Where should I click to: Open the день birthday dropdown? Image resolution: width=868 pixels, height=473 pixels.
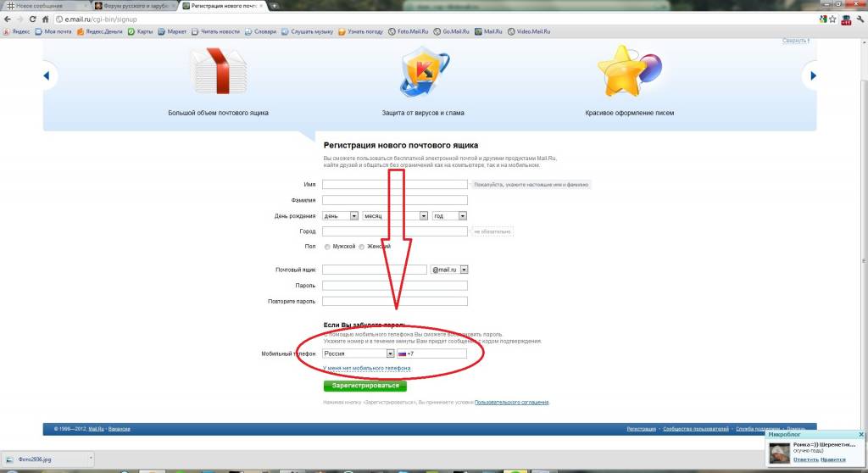click(341, 216)
